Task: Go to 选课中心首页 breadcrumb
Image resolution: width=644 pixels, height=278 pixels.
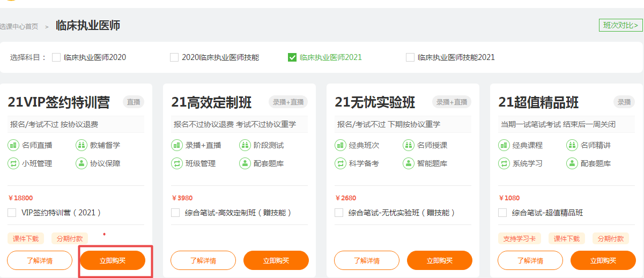Action: click(19, 26)
